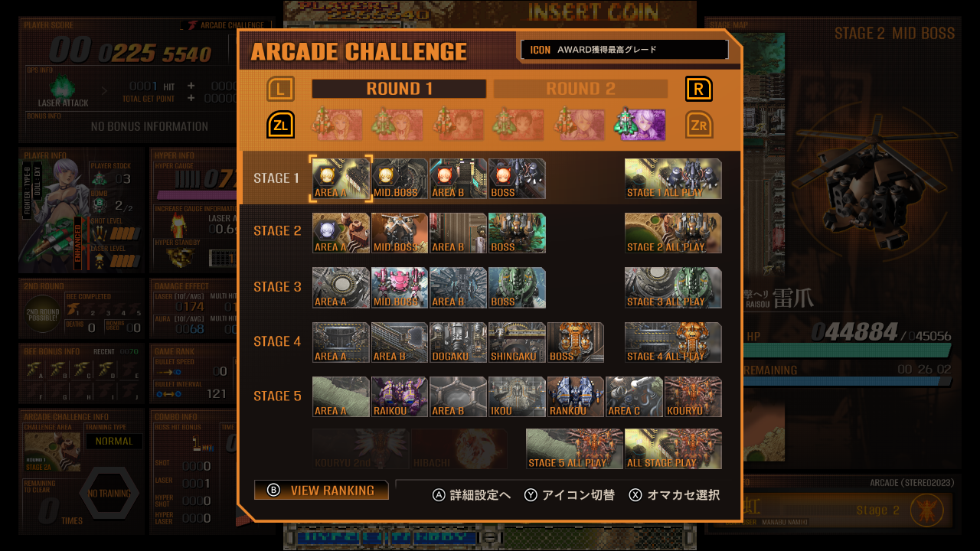Viewport: 980px width, 551px height.
Task: Select Stage 4 DOGAKU thumbnail
Action: coord(458,342)
